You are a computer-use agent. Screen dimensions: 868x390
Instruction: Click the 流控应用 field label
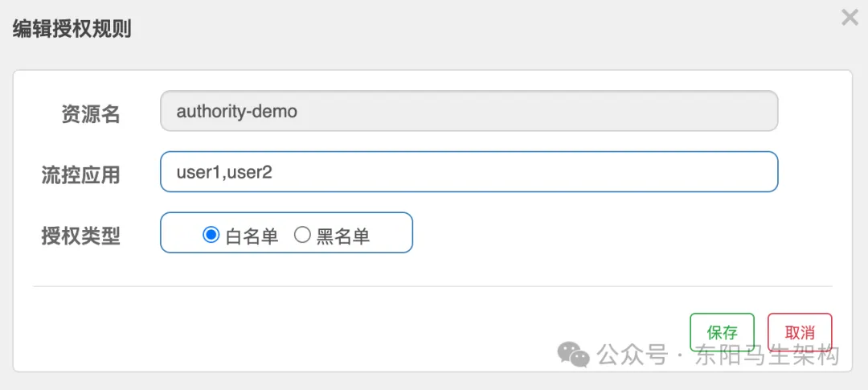(x=80, y=174)
